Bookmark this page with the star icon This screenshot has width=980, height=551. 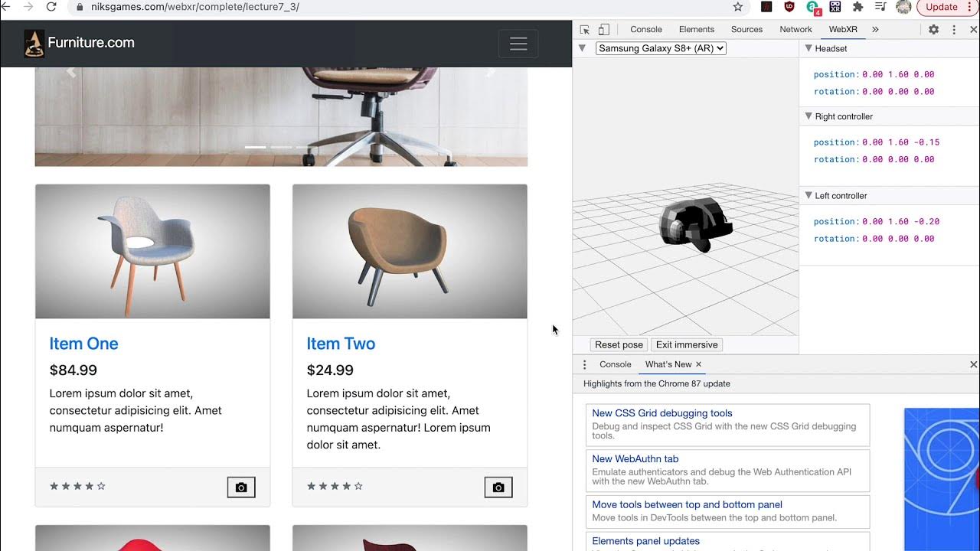pos(738,7)
